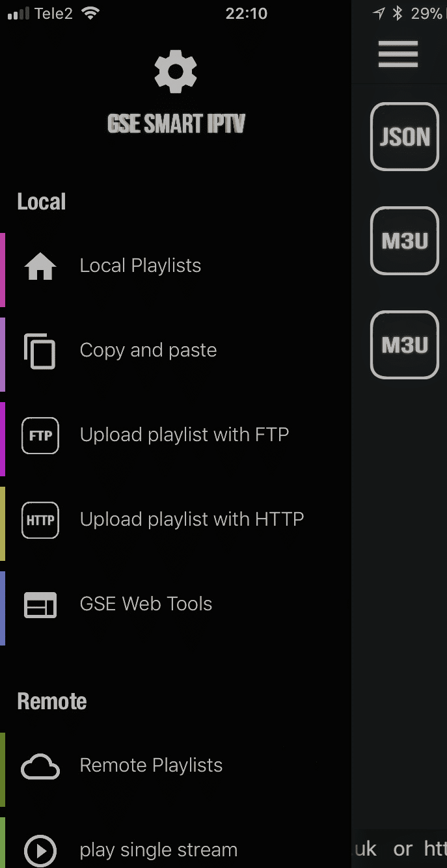
Task: Click the HTTP badge icon
Action: tap(40, 520)
